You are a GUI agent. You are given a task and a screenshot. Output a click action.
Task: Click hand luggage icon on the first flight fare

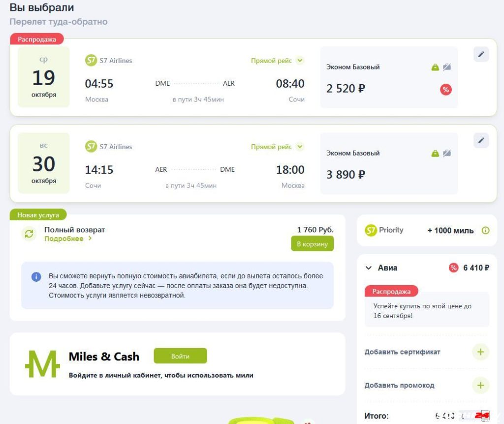pos(435,67)
